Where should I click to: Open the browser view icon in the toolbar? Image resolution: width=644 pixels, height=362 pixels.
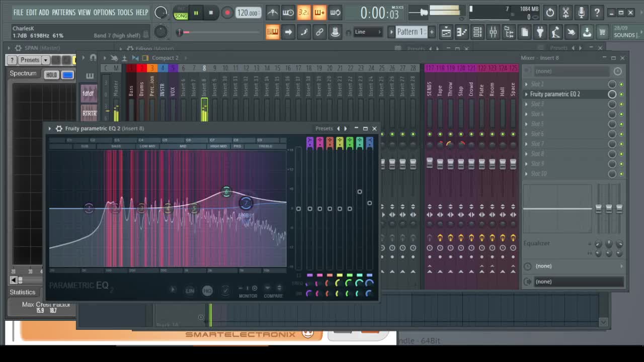509,33
